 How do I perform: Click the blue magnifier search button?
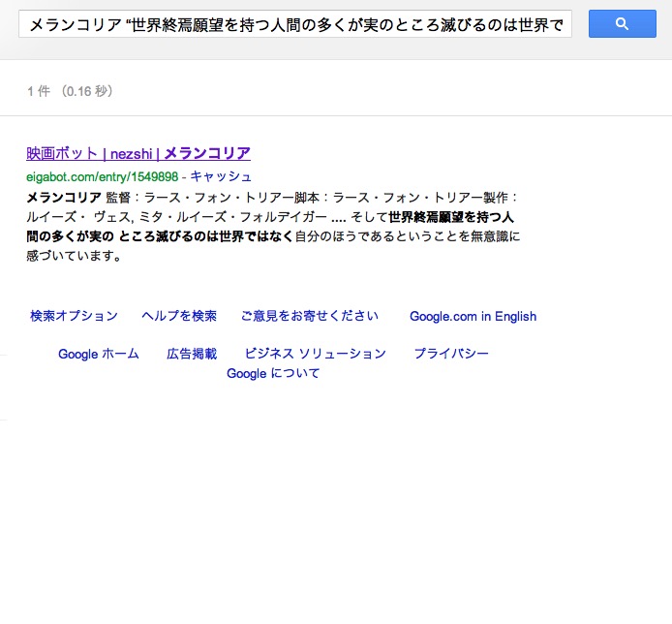(x=622, y=23)
